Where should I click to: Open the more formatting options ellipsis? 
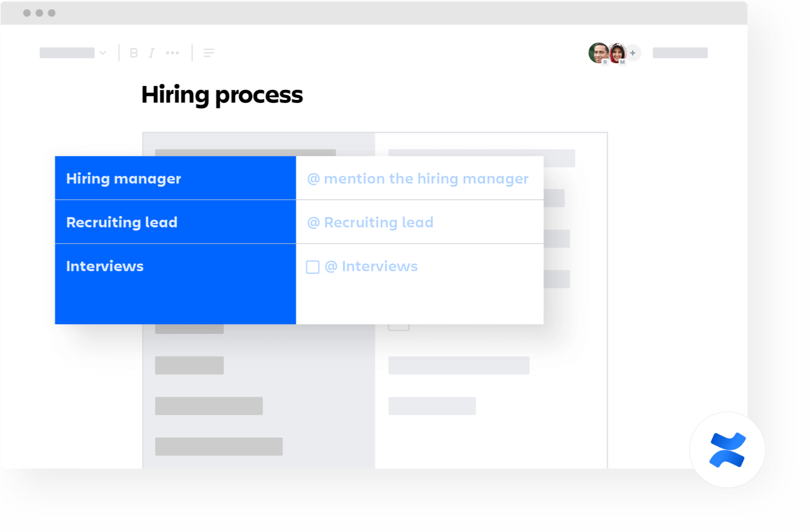(173, 53)
